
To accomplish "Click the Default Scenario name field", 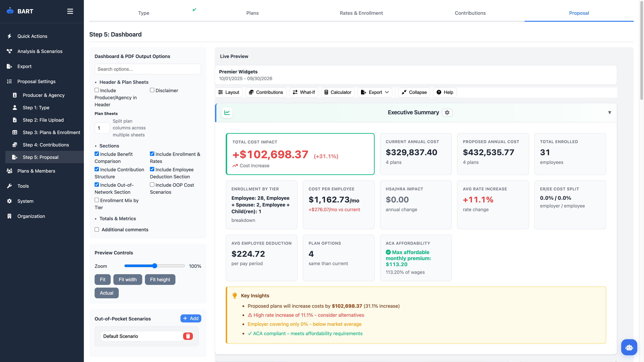I will click(142, 336).
